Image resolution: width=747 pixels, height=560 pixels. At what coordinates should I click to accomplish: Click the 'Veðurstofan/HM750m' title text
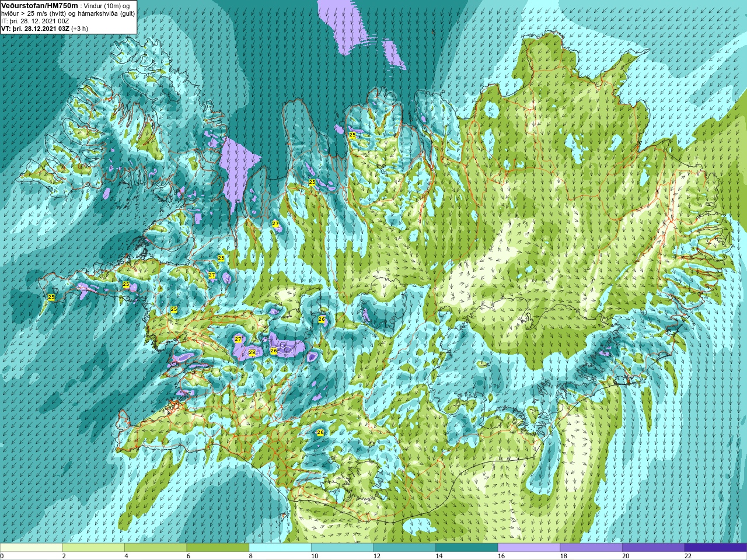coord(40,6)
